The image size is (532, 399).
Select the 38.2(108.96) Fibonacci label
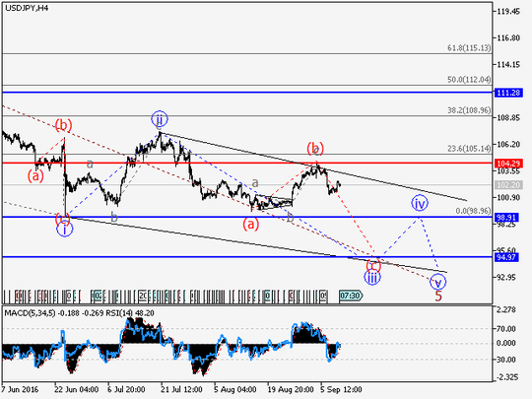tap(469, 110)
